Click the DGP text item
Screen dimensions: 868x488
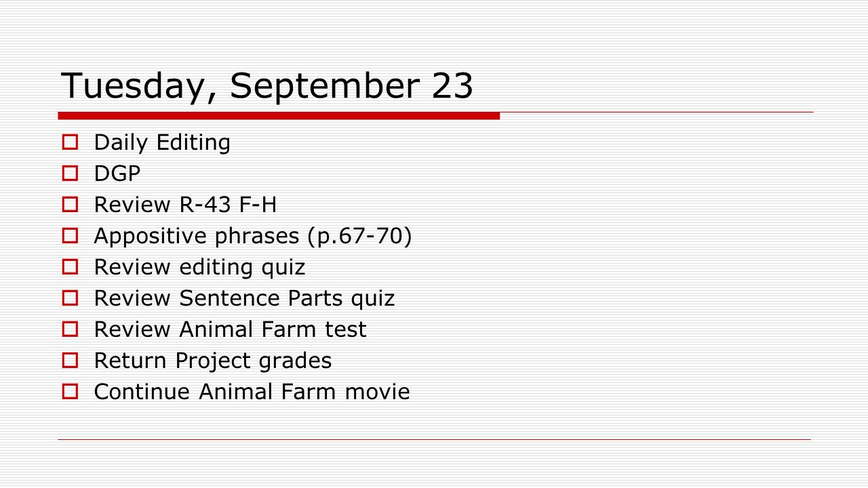pos(117,174)
